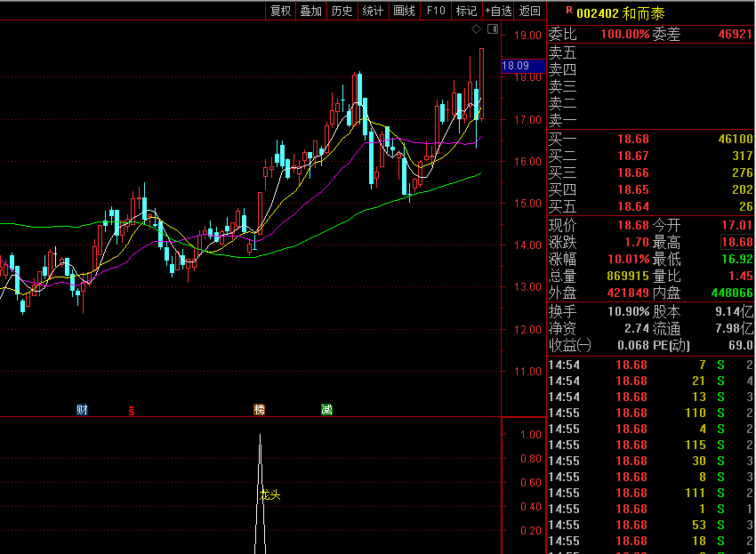Click 涨幅 value 10.01%
Screen dimensions: 756x554
pyautogui.click(x=629, y=260)
